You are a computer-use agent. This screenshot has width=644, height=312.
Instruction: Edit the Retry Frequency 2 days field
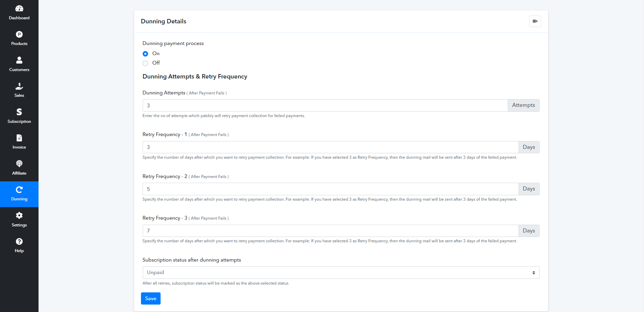click(x=331, y=189)
